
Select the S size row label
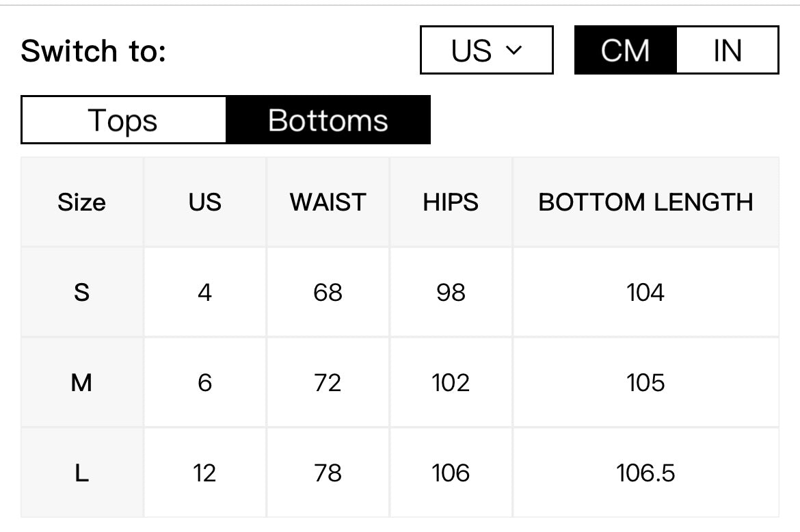(x=81, y=292)
